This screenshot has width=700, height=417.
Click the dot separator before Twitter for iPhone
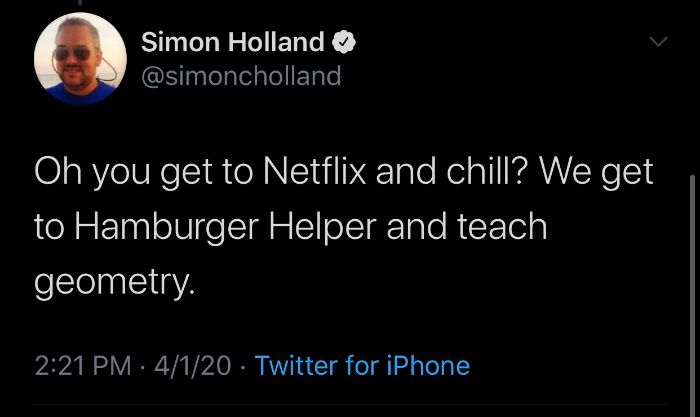[x=243, y=367]
